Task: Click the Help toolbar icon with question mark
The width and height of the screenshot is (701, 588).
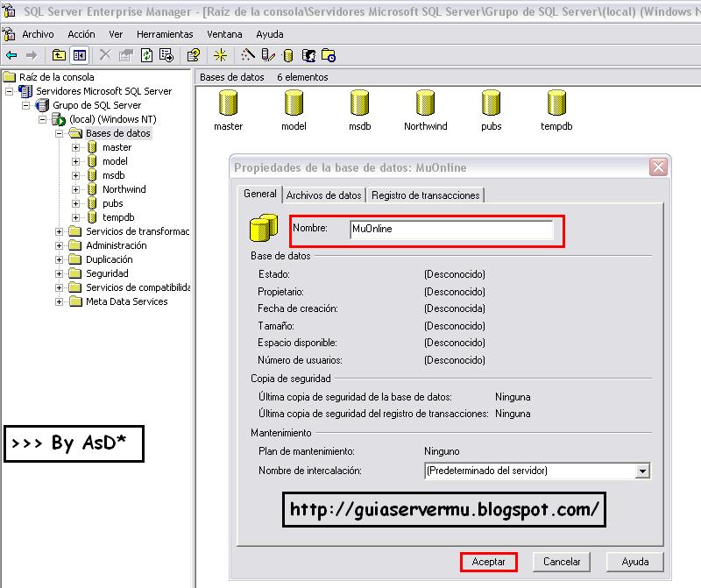Action: (194, 55)
